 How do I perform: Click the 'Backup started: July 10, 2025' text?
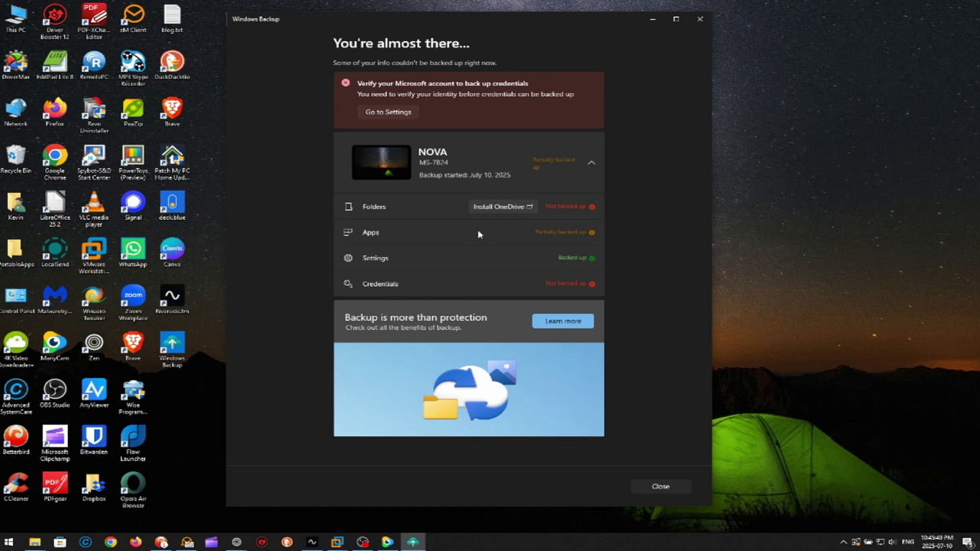tap(464, 175)
